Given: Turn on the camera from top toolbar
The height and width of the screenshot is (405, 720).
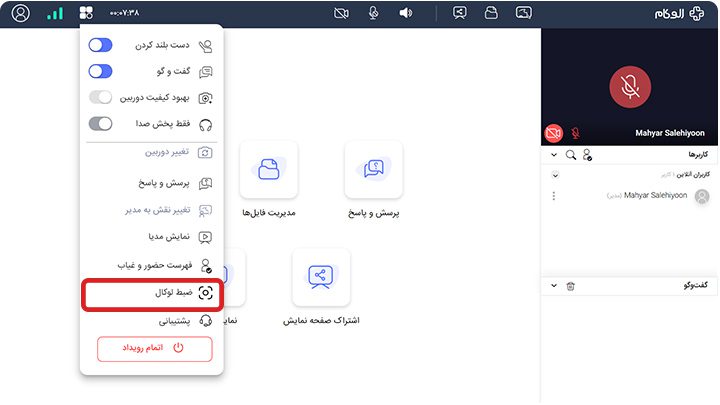Looking at the screenshot, I should click(x=341, y=13).
